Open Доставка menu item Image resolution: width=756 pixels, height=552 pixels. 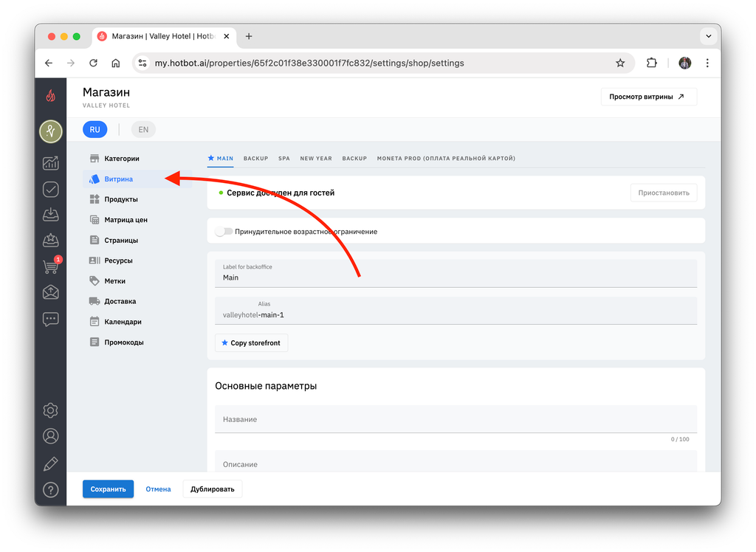click(x=137, y=301)
